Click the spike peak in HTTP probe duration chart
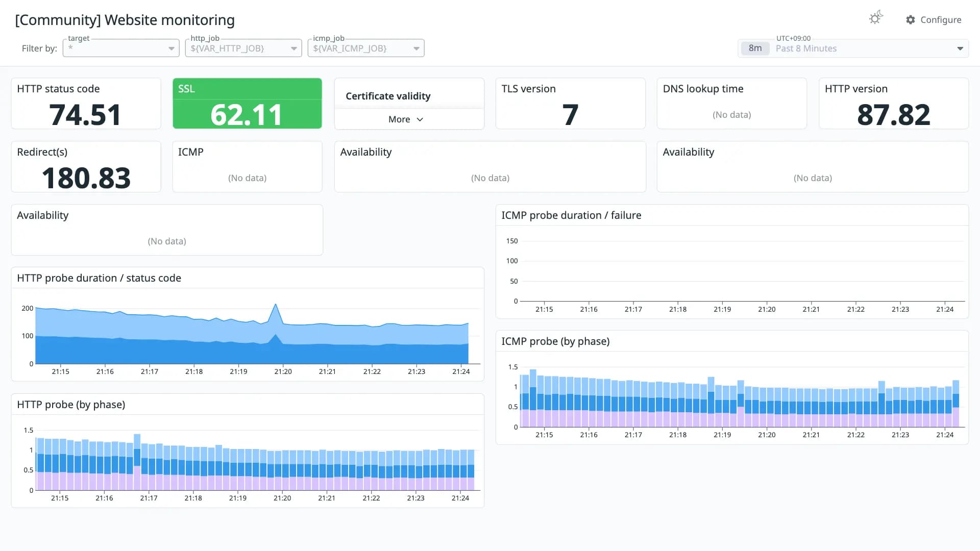 (x=276, y=305)
